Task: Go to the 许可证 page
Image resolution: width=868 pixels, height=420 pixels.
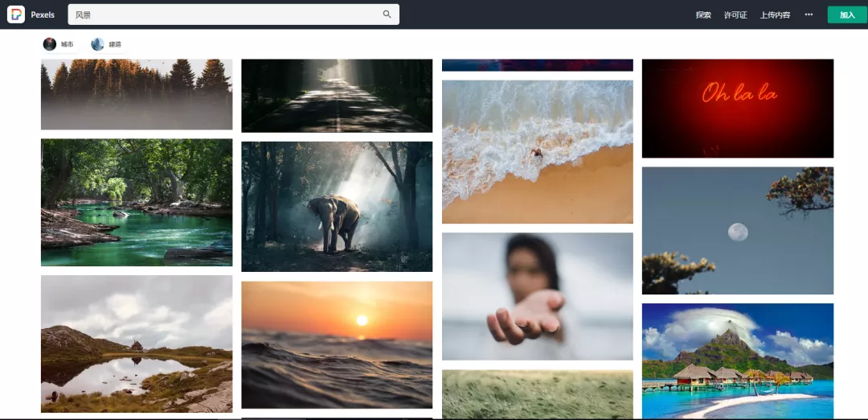Action: 735,14
